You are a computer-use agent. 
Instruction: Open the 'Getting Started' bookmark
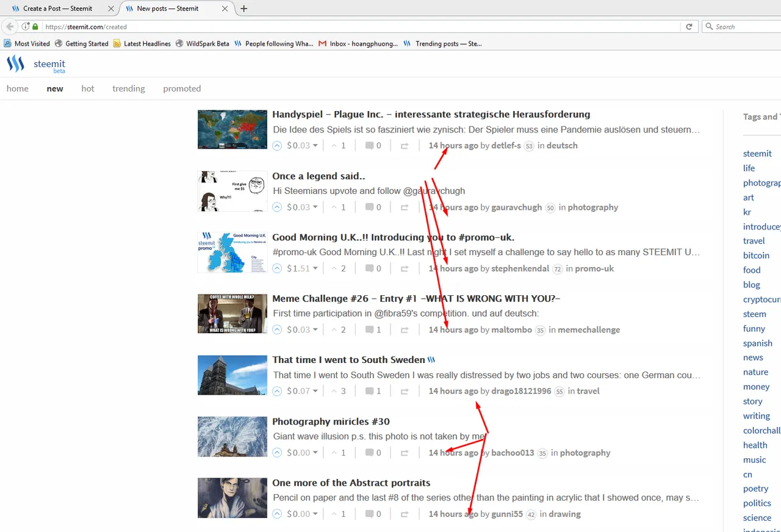[x=81, y=43]
